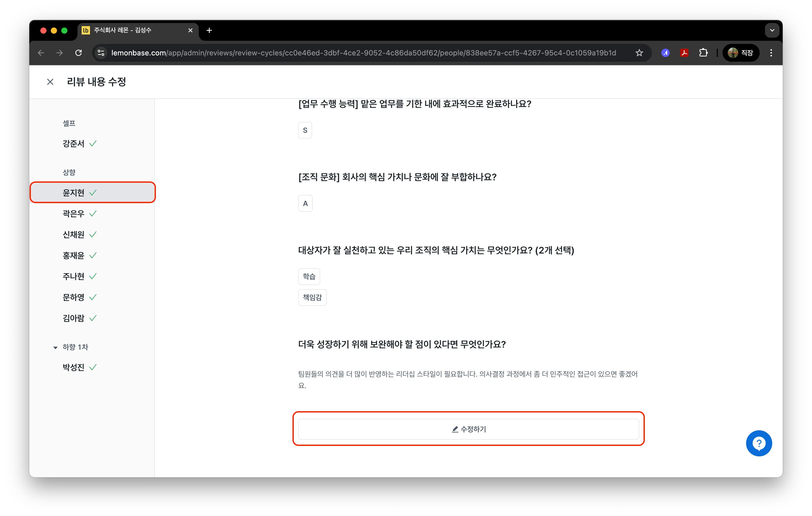Select reviewer 윤지현
The image size is (812, 516).
(x=92, y=193)
